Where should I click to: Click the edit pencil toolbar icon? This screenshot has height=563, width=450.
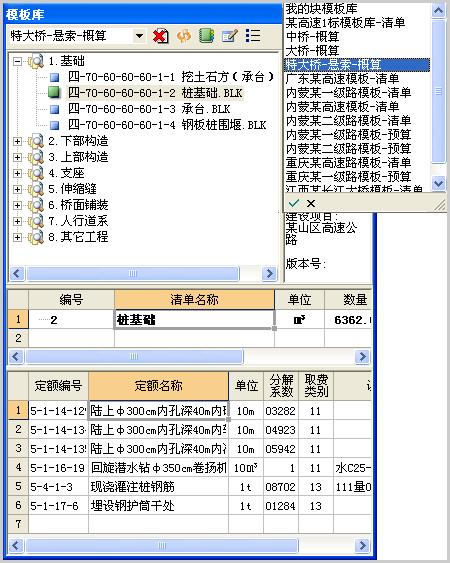(230, 36)
